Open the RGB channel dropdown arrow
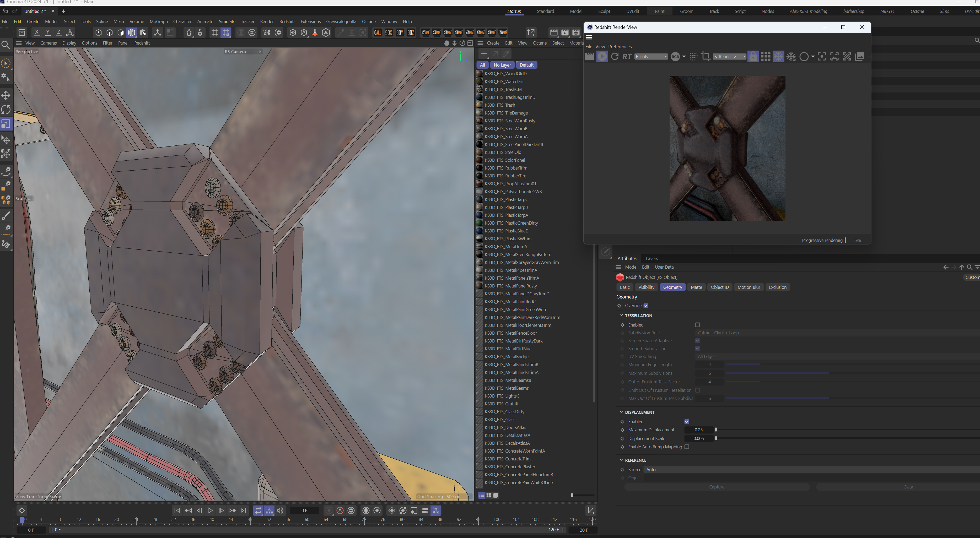The image size is (980, 538). pyautogui.click(x=684, y=57)
